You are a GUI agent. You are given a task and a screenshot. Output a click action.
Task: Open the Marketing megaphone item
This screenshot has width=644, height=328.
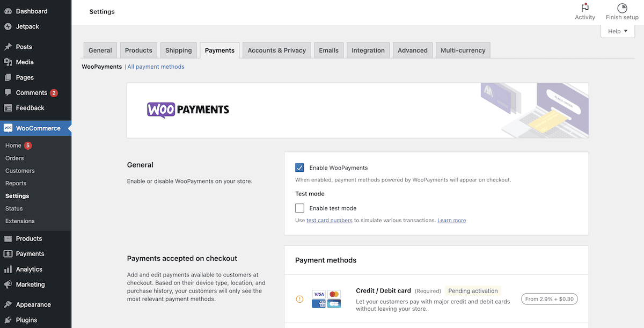(30, 285)
